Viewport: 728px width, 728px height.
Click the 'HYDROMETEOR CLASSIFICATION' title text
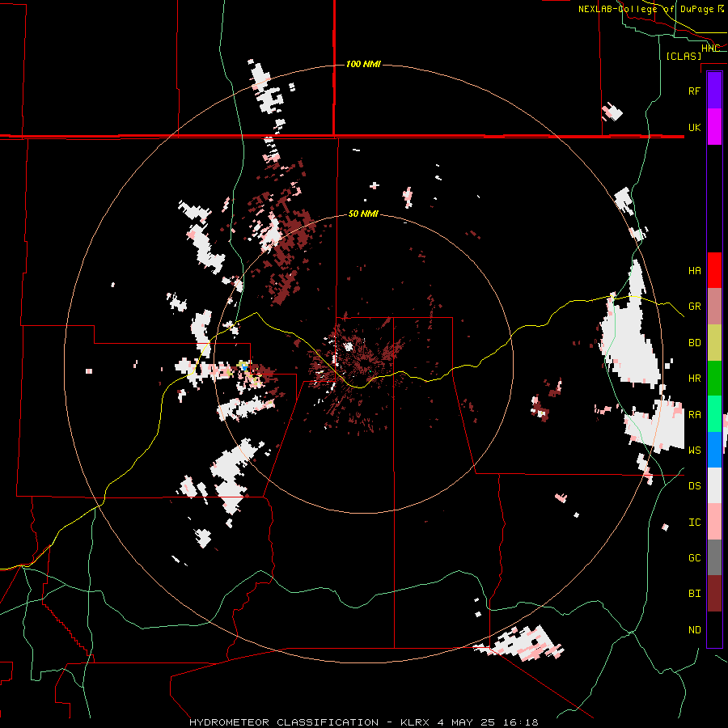click(284, 722)
